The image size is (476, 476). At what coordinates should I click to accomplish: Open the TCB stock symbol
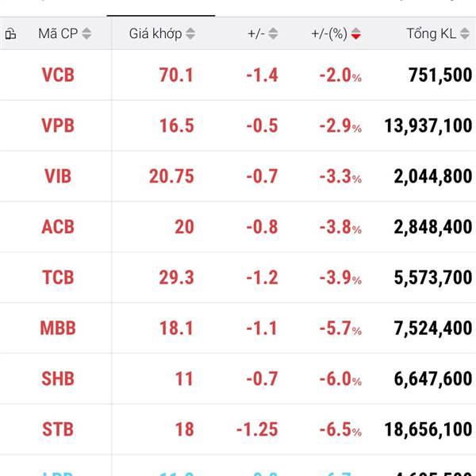tap(58, 278)
